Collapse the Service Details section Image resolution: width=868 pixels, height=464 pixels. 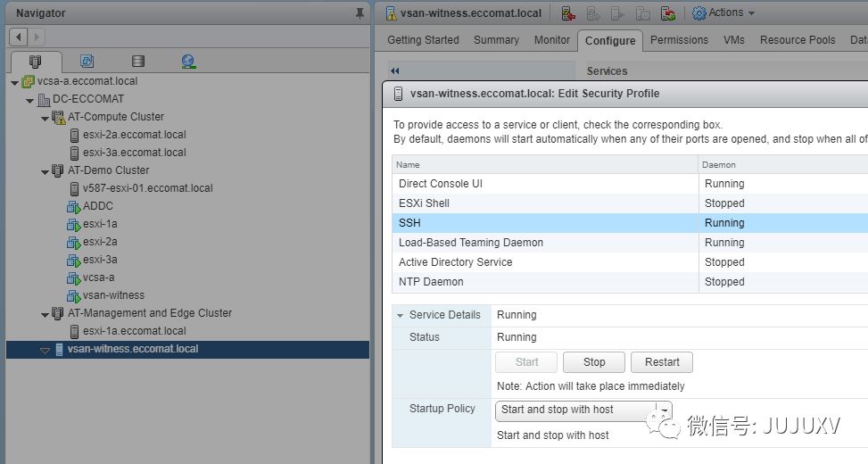400,315
